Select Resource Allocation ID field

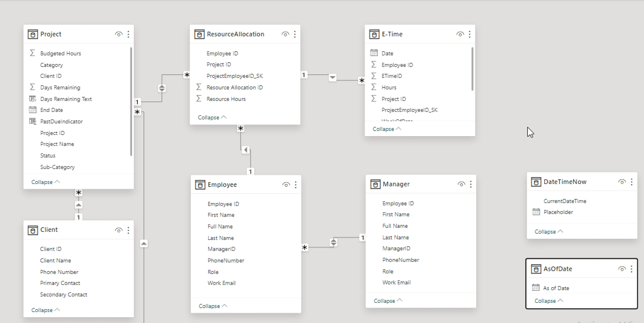point(235,87)
